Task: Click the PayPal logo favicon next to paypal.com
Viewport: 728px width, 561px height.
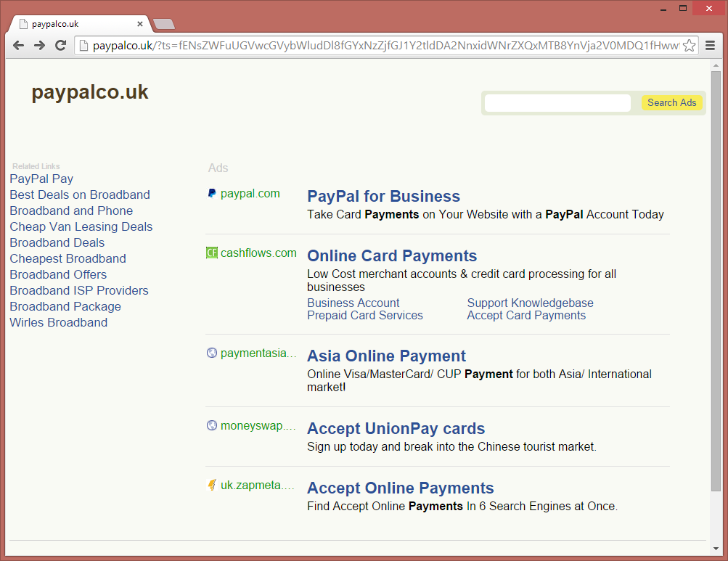Action: [212, 194]
